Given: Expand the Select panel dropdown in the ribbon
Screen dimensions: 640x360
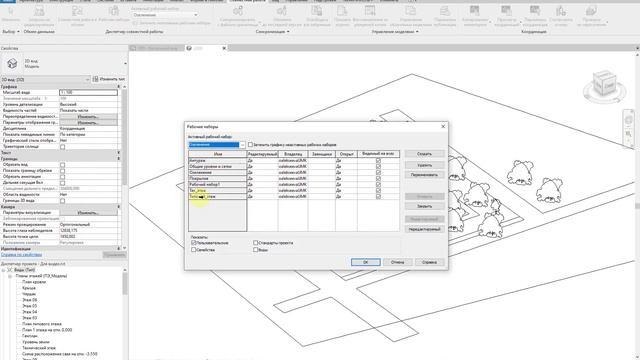Looking at the screenshot, I should coord(18,31).
